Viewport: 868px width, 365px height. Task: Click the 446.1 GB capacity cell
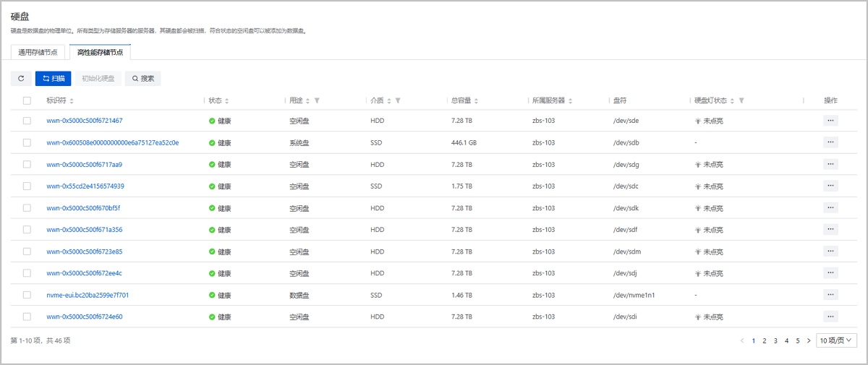pos(464,142)
